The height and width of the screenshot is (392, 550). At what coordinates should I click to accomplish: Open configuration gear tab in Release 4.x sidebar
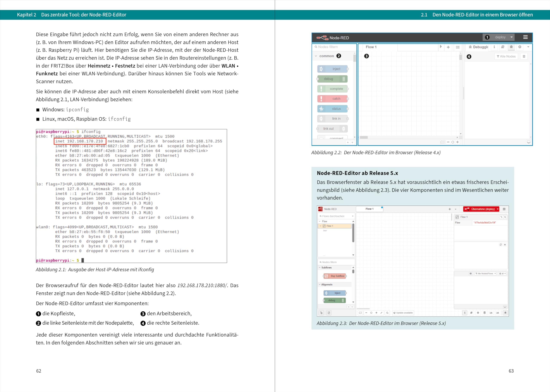(x=520, y=47)
